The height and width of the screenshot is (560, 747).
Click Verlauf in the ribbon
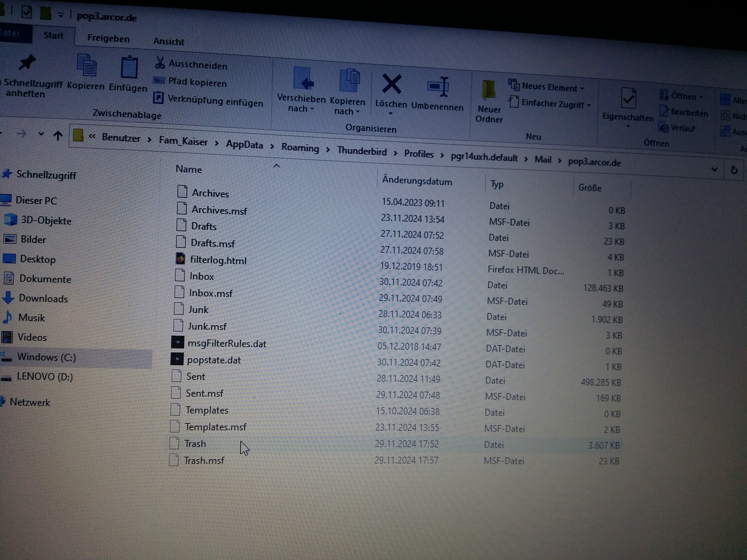pos(677,127)
